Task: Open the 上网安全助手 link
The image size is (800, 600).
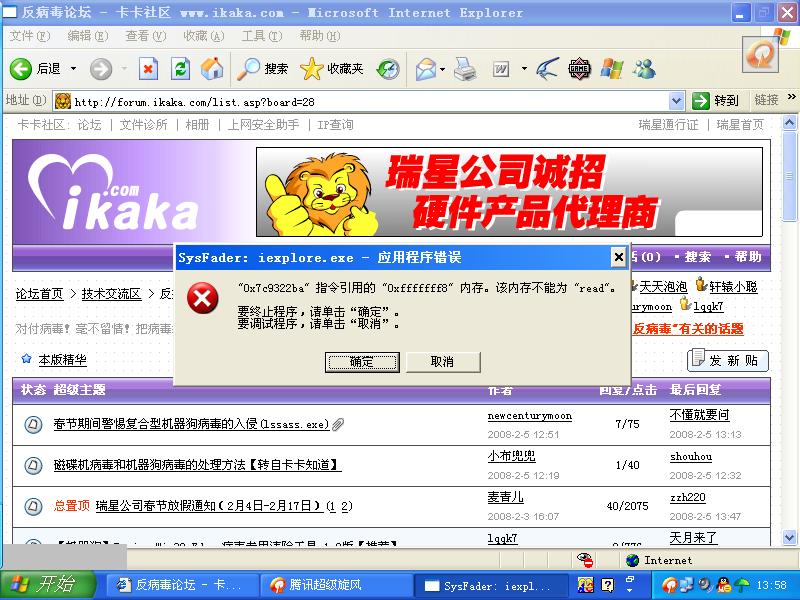Action: tap(263, 124)
